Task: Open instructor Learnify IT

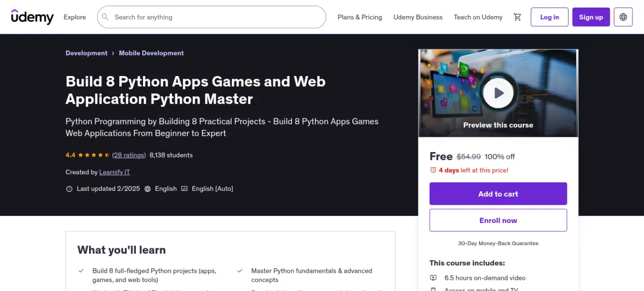Action: click(115, 172)
